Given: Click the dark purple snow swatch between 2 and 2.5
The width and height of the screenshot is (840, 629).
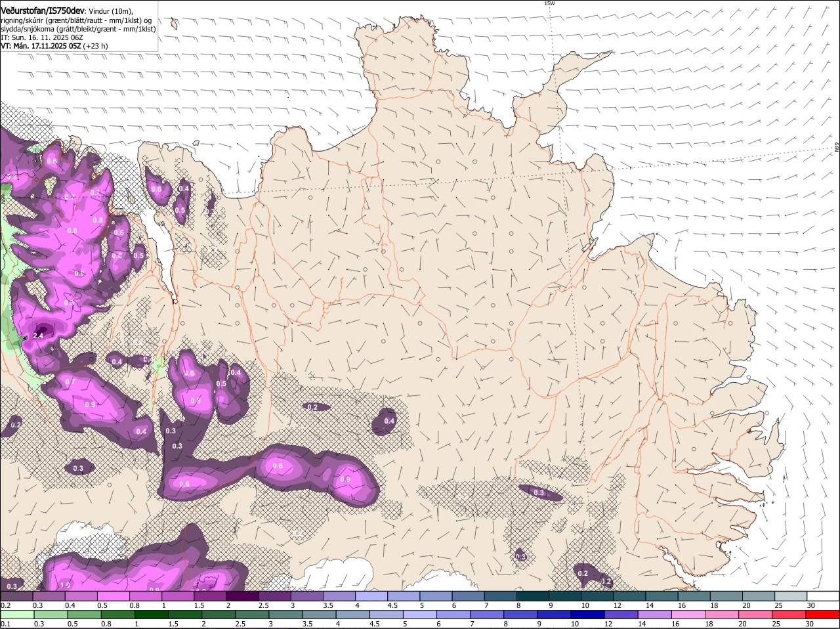Looking at the screenshot, I should click(x=242, y=596).
